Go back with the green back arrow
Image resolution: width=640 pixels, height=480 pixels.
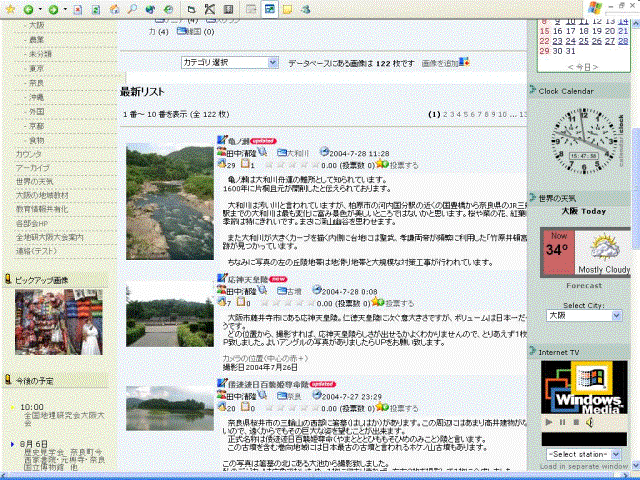point(28,9)
